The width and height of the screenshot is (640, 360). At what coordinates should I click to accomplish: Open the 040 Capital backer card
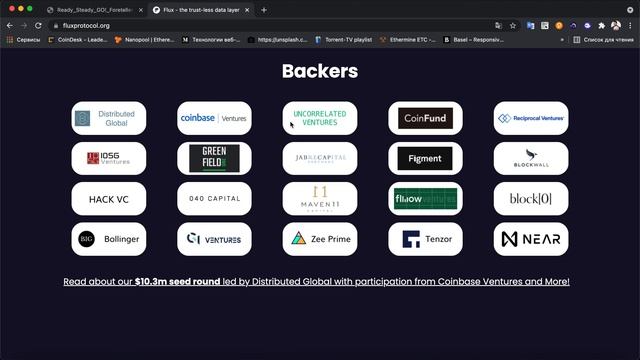[x=214, y=199]
